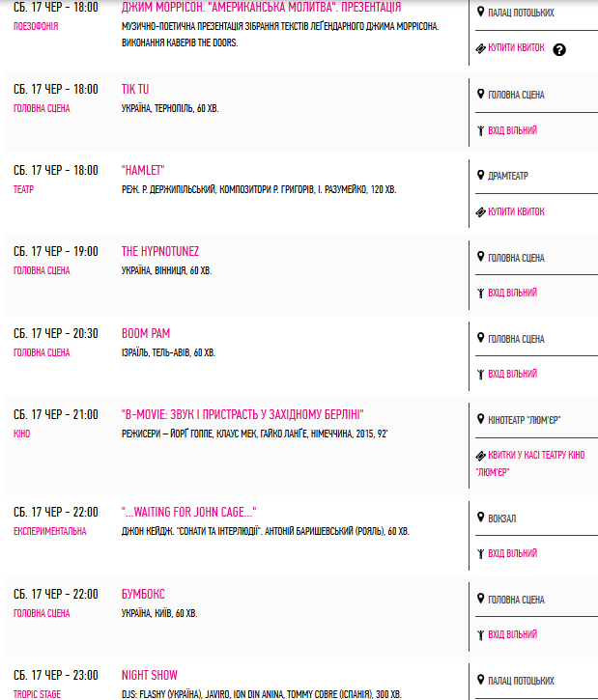Click the help question mark icon
This screenshot has width=598, height=700.
point(559,49)
